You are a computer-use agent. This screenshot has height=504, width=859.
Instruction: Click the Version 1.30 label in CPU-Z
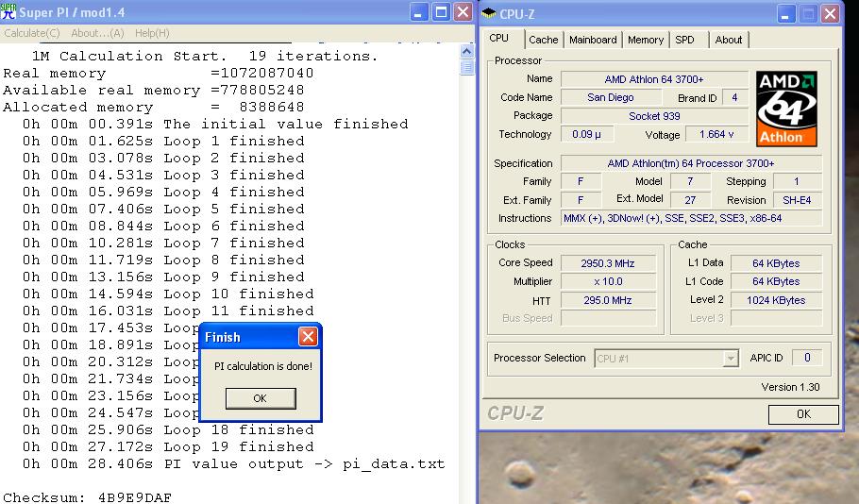click(790, 387)
